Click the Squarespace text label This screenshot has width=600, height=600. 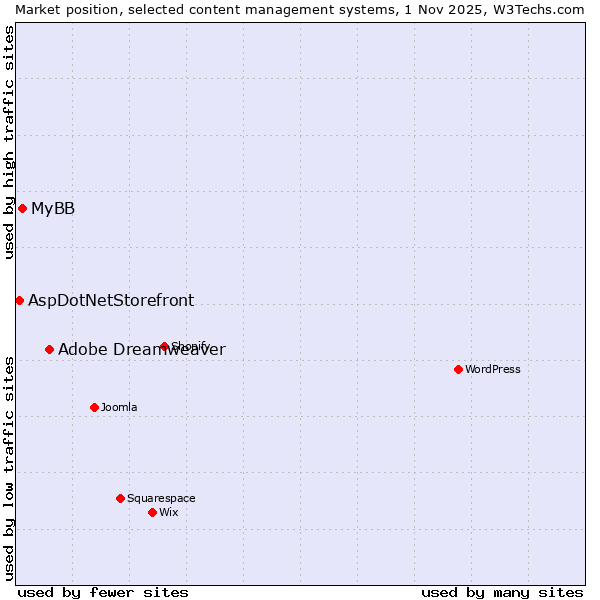161,499
